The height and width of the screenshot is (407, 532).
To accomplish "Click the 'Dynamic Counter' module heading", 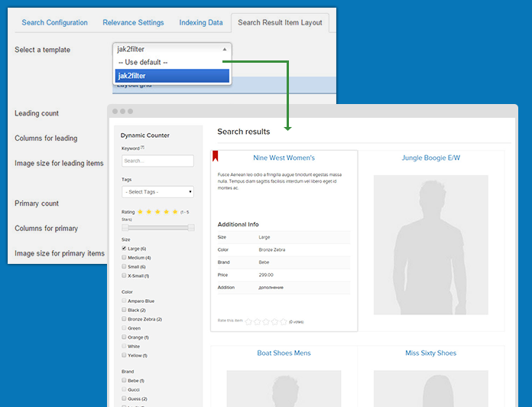I will (x=145, y=135).
